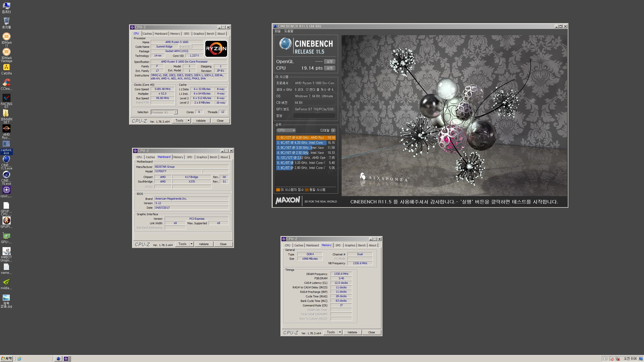Open Tools dropdown arrow in top CPU-Z window
The height and width of the screenshot is (362, 644).
click(x=188, y=121)
